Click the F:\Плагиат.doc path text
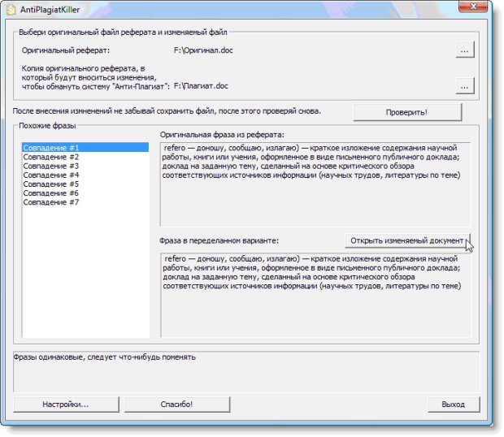The height and width of the screenshot is (437, 504). click(x=201, y=86)
